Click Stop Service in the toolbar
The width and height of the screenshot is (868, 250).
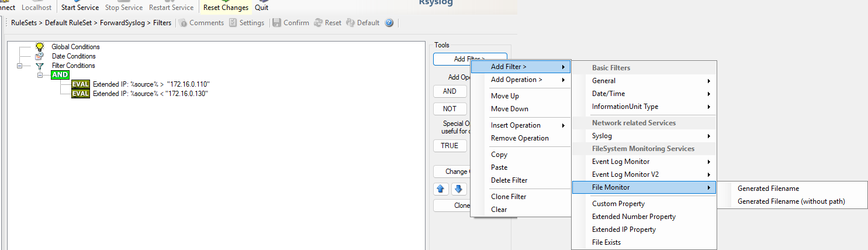123,8
